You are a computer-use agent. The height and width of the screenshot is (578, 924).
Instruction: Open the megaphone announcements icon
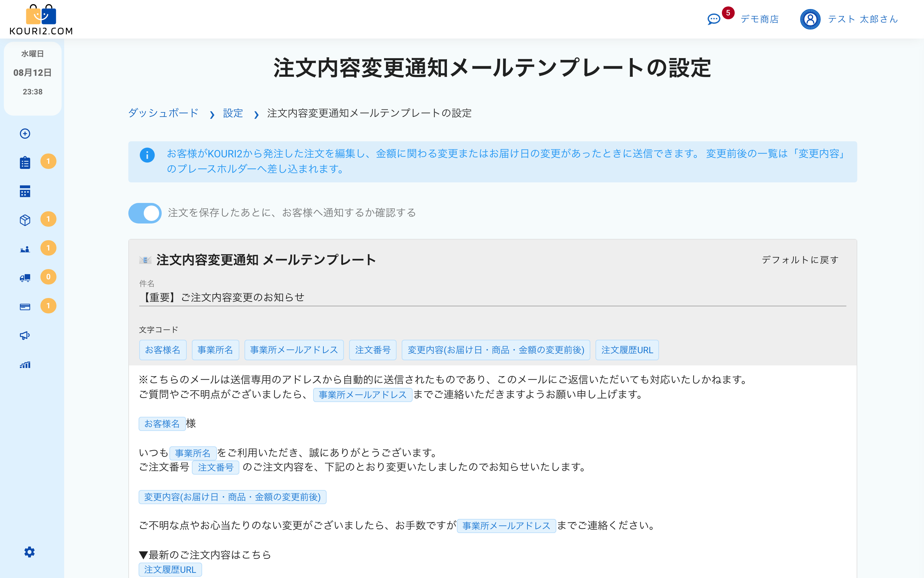point(25,336)
